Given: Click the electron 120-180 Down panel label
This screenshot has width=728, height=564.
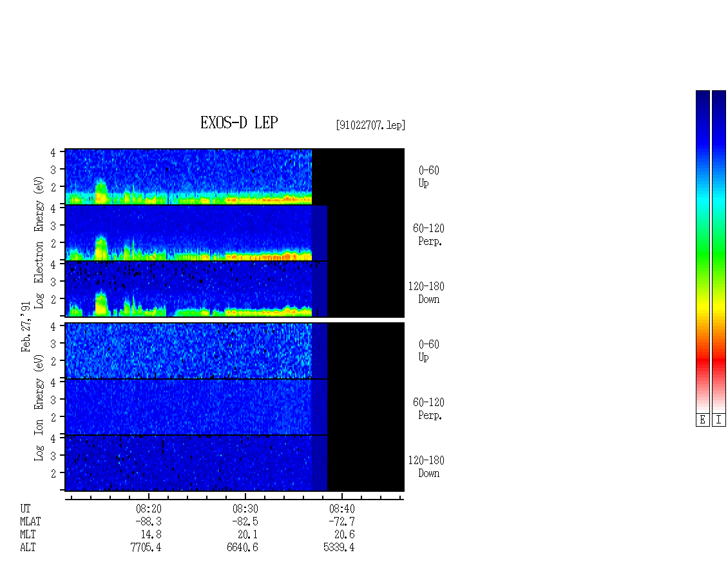Looking at the screenshot, I should (426, 293).
